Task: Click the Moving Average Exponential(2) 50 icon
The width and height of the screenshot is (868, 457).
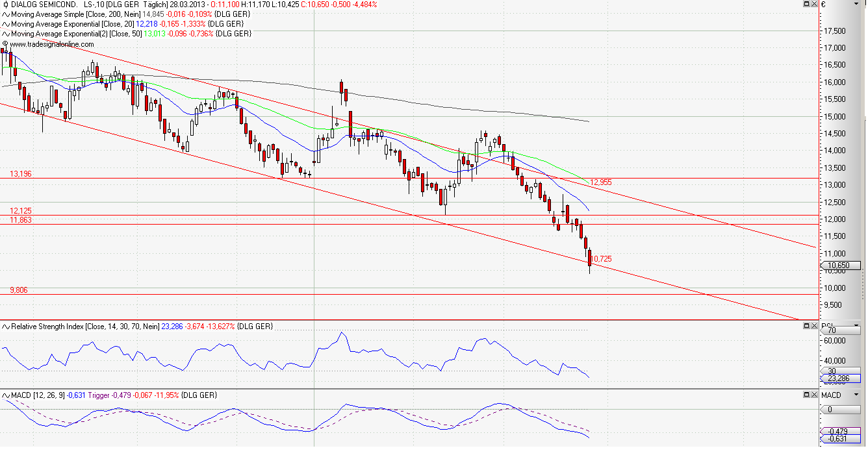Action: tap(6, 34)
